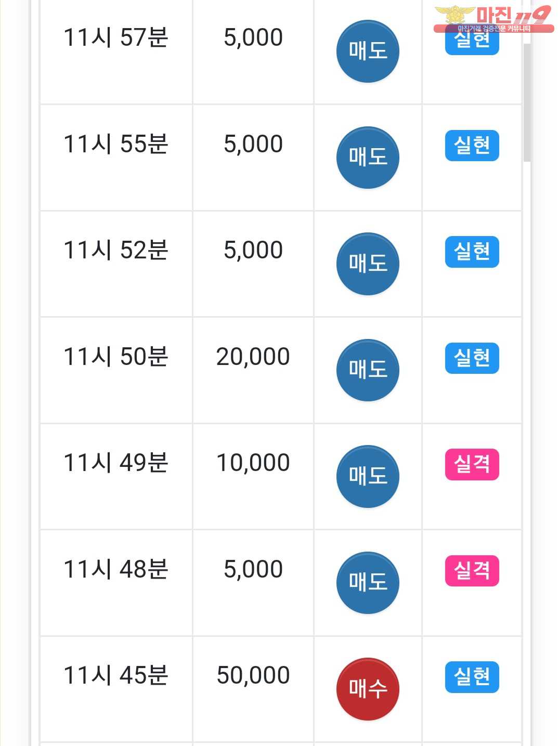The width and height of the screenshot is (560, 746).
Task: Click the pink 실격 badge at 11시 49분
Action: [472, 464]
